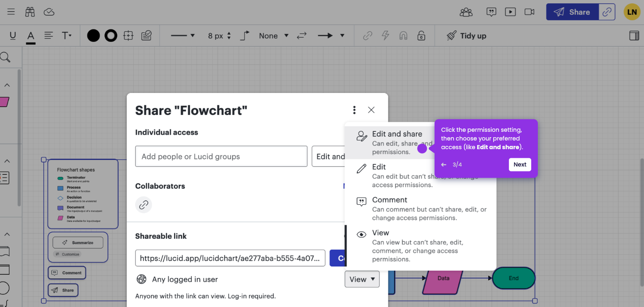Collapse the second shape library chevron
This screenshot has height=307, width=644.
pos(7,161)
